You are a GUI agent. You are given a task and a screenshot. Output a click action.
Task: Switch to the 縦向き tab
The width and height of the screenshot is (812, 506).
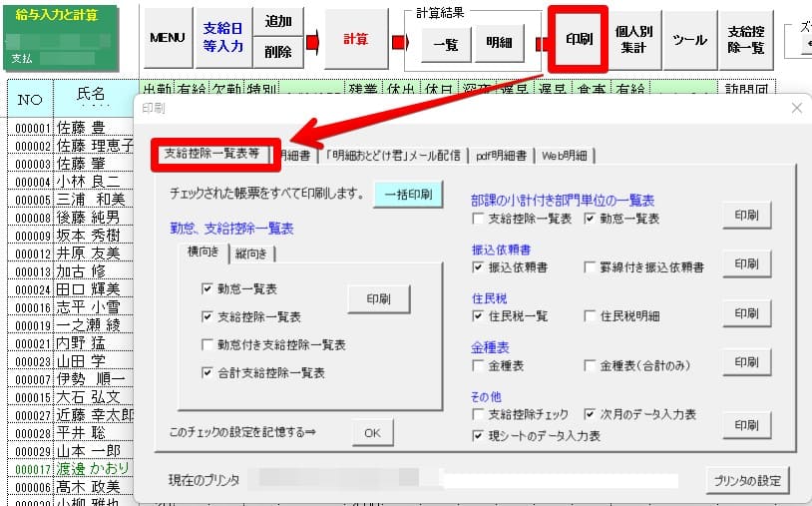pos(254,253)
